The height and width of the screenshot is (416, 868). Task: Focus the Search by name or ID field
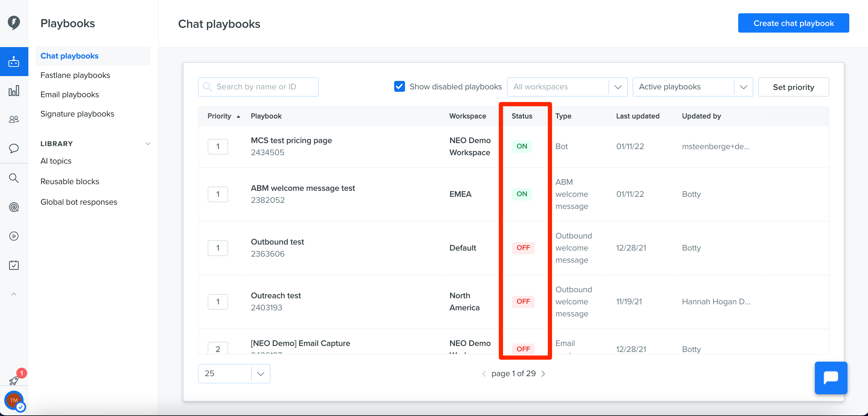[258, 87]
